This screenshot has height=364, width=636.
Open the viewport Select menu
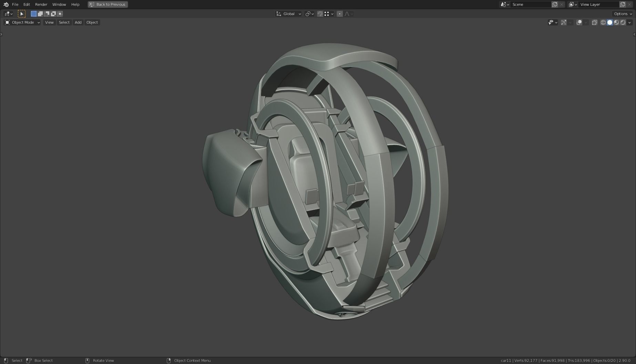64,22
